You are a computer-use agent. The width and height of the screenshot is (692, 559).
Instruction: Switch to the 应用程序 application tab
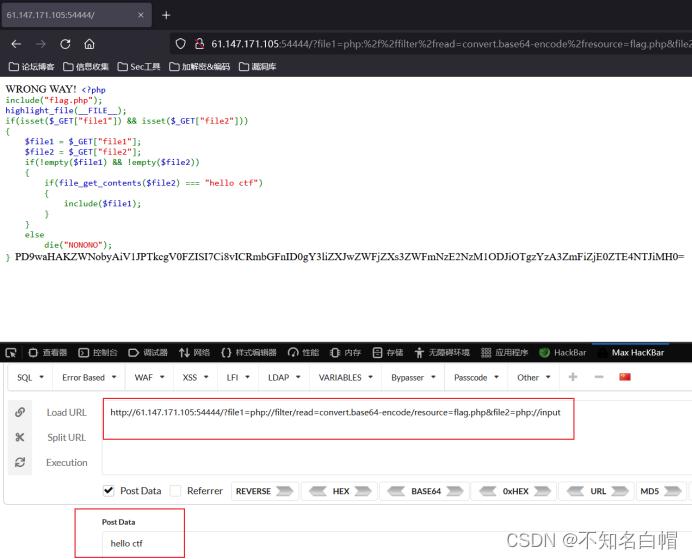(504, 353)
